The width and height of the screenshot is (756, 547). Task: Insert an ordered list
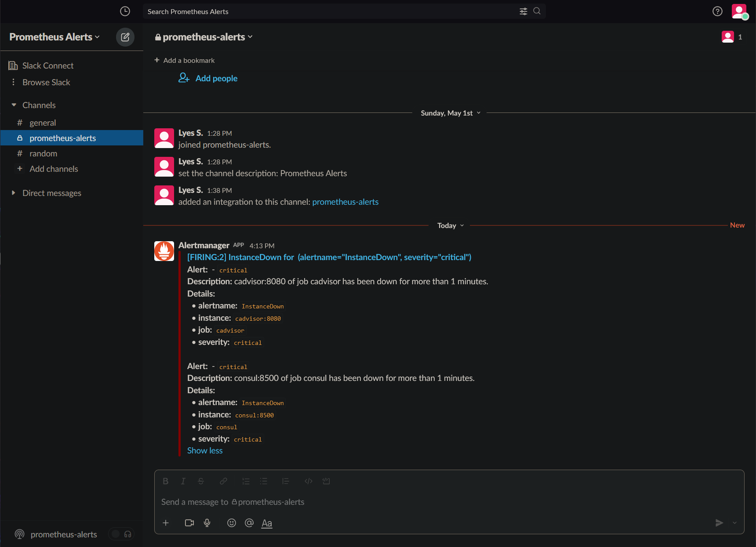click(246, 481)
